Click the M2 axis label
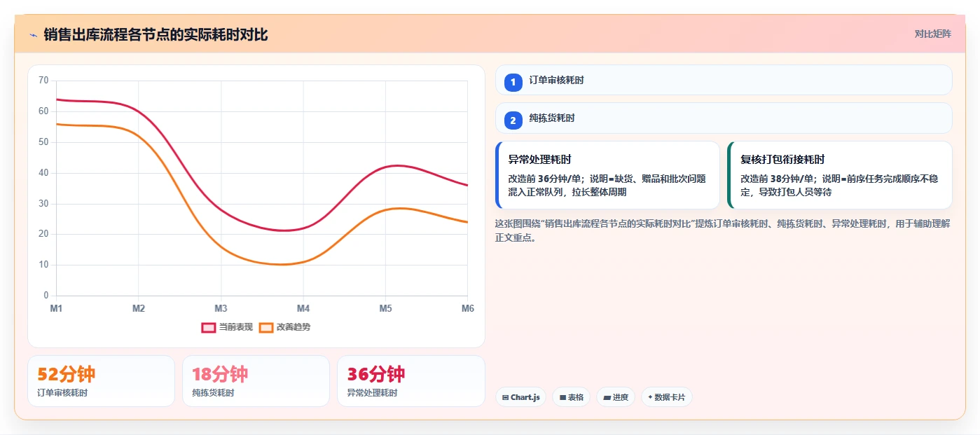 pyautogui.click(x=139, y=308)
